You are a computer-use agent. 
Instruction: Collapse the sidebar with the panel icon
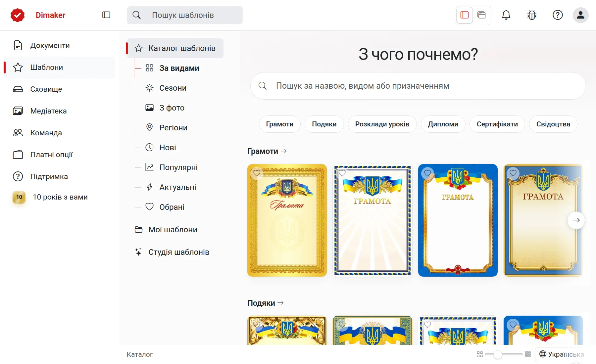click(x=106, y=15)
